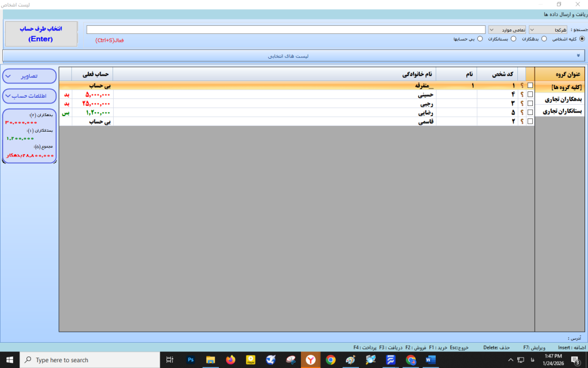
Task: Open File Explorer from the taskbar
Action: (x=211, y=360)
